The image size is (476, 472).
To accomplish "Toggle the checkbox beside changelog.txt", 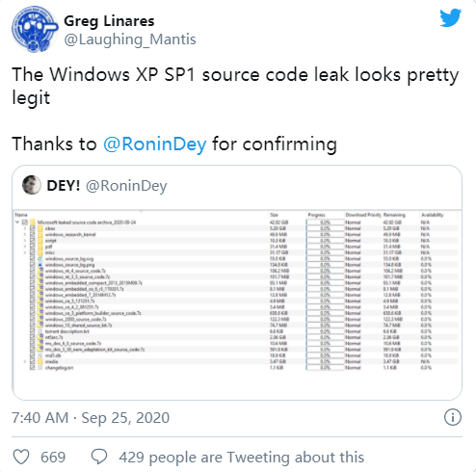I will pyautogui.click(x=32, y=367).
